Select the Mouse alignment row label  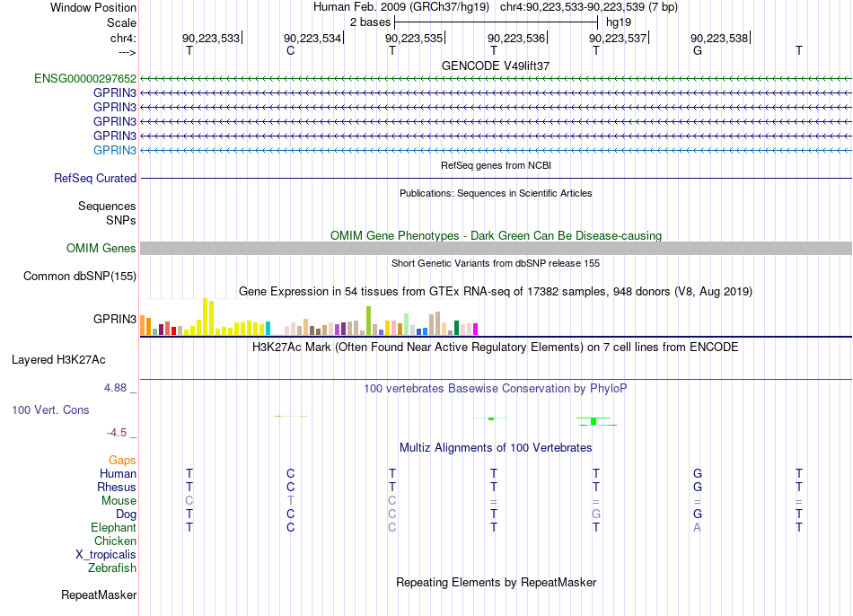[x=119, y=501]
